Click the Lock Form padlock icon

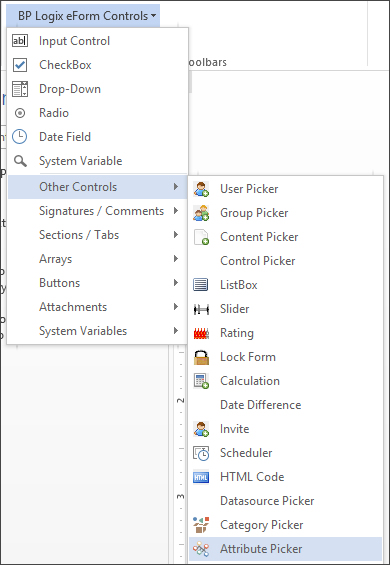point(201,357)
